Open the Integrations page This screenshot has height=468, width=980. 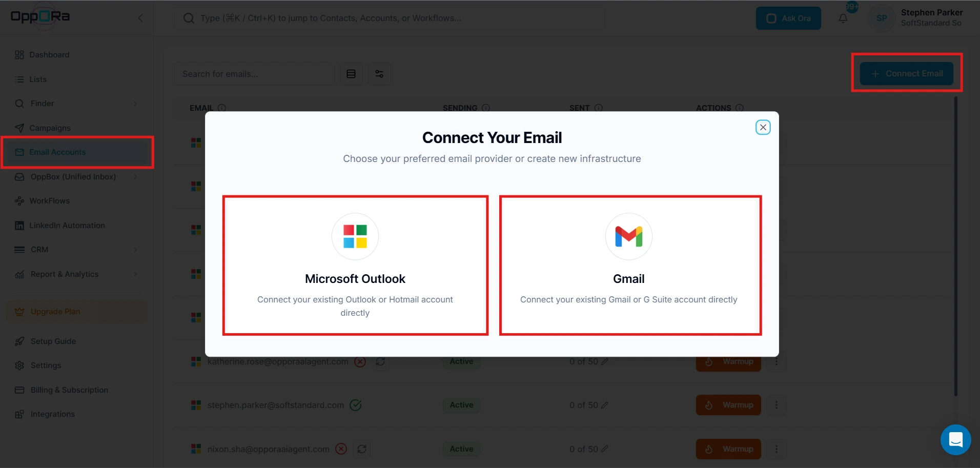click(52, 414)
